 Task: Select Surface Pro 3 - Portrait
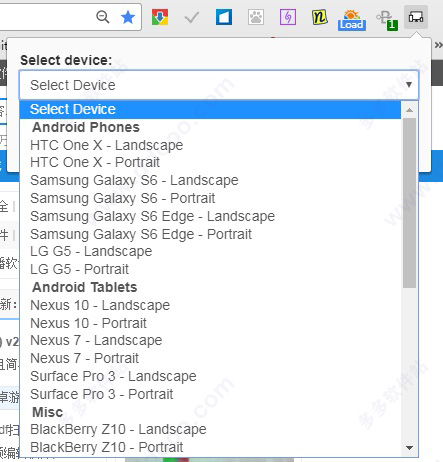(210, 394)
